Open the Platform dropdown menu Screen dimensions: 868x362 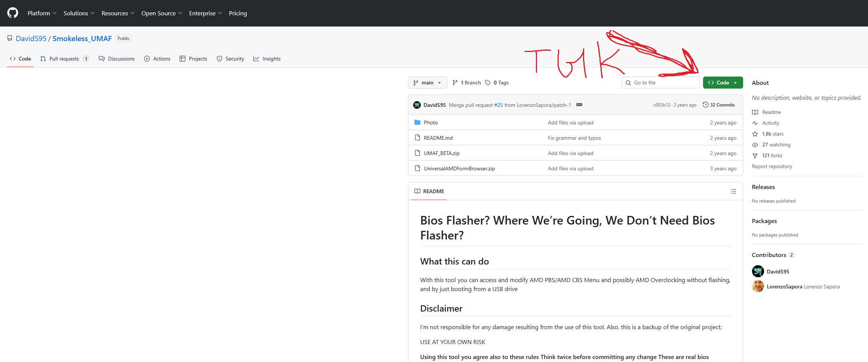click(42, 13)
